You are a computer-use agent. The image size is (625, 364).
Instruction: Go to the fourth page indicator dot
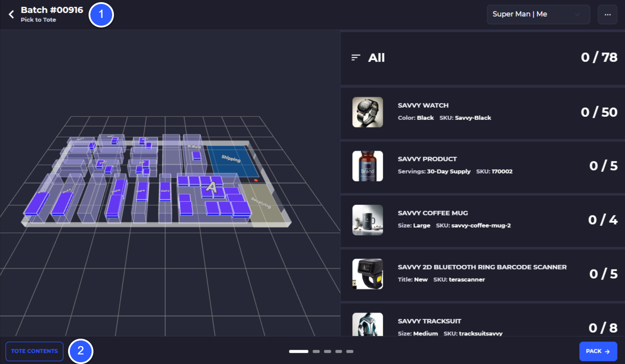pyautogui.click(x=339, y=351)
